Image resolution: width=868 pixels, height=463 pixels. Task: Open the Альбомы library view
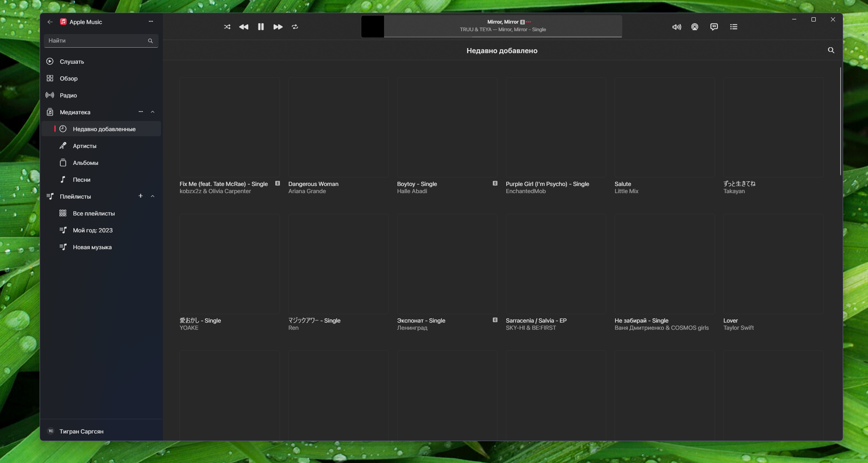tap(86, 163)
